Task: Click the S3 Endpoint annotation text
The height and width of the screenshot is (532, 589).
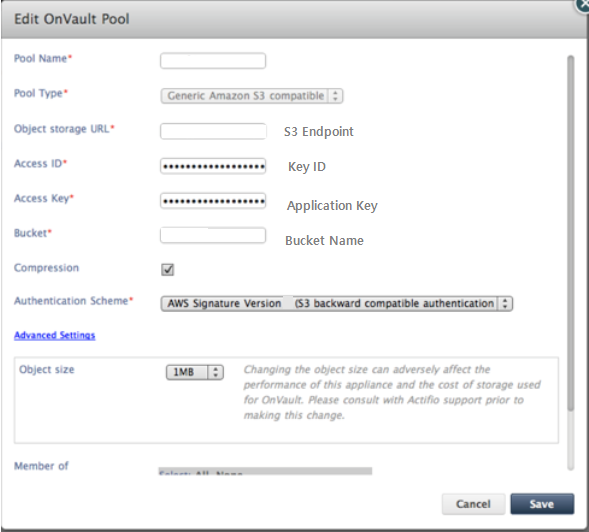Action: 319,131
